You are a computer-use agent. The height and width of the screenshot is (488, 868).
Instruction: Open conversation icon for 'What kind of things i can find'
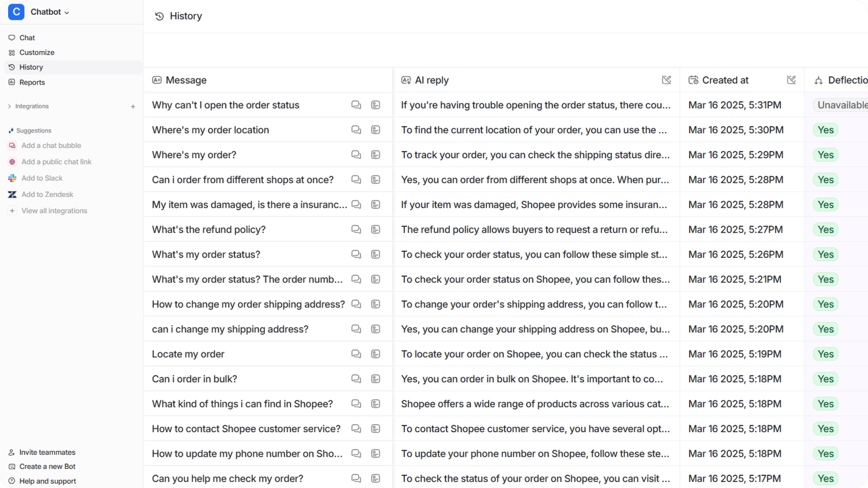356,404
